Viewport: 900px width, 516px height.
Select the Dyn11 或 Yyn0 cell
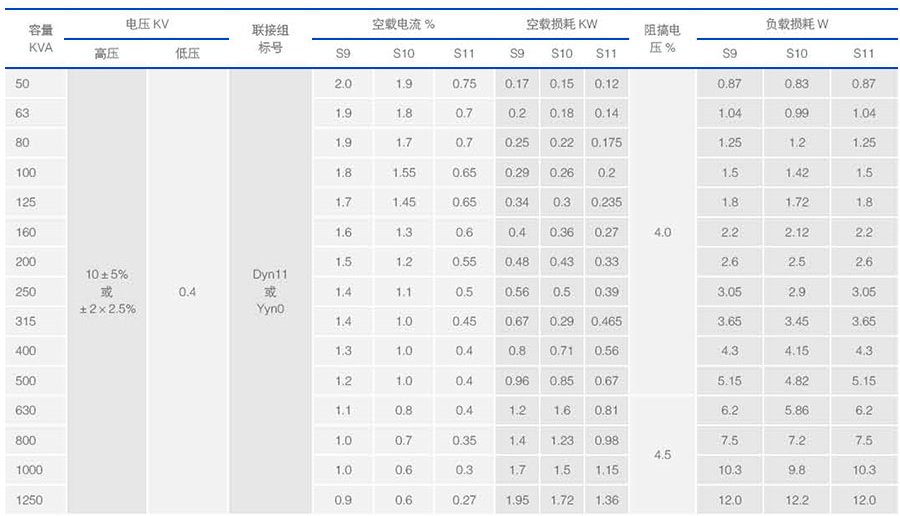coord(270,292)
